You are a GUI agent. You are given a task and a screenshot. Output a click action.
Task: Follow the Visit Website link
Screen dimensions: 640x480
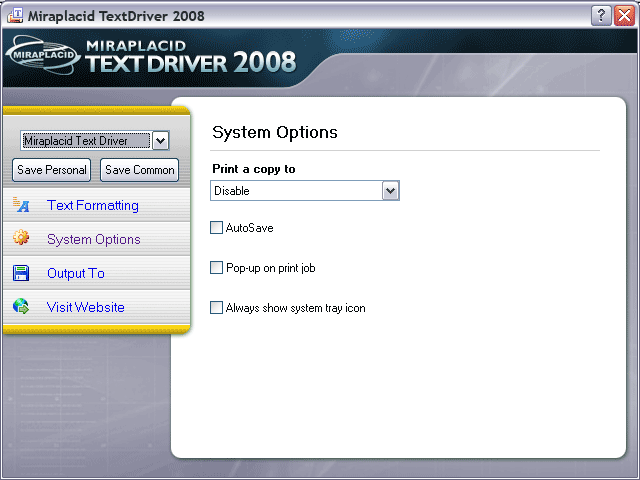point(85,307)
